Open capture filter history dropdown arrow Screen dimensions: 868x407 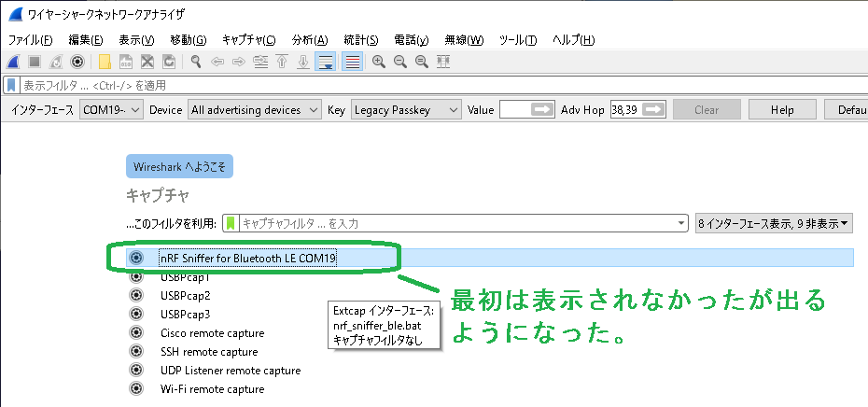tap(681, 223)
